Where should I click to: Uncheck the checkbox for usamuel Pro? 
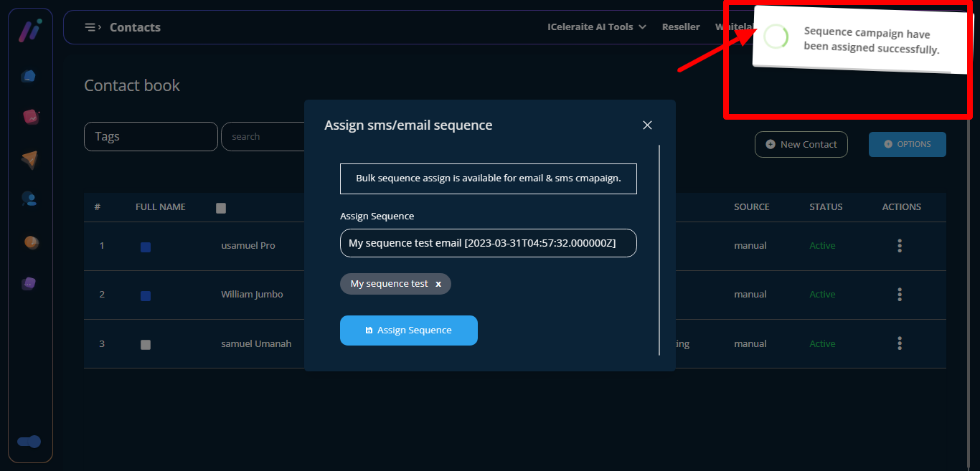(x=146, y=247)
